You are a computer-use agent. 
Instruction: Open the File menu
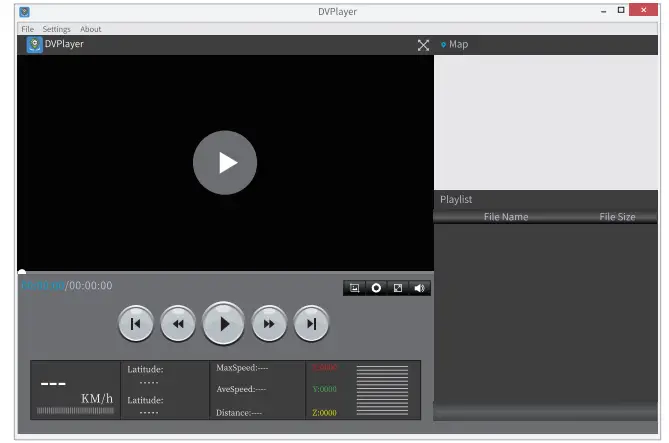click(27, 29)
